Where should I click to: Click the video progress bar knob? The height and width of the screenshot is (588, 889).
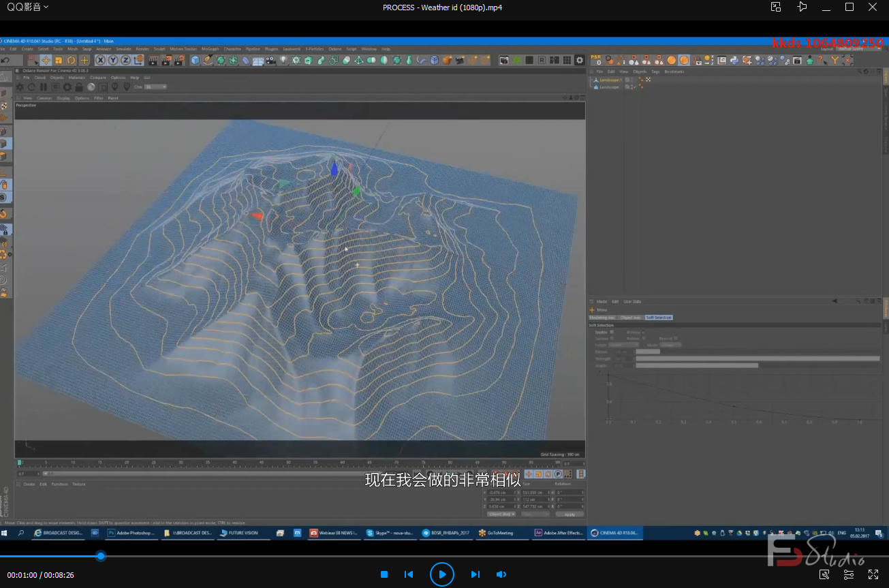click(x=101, y=556)
